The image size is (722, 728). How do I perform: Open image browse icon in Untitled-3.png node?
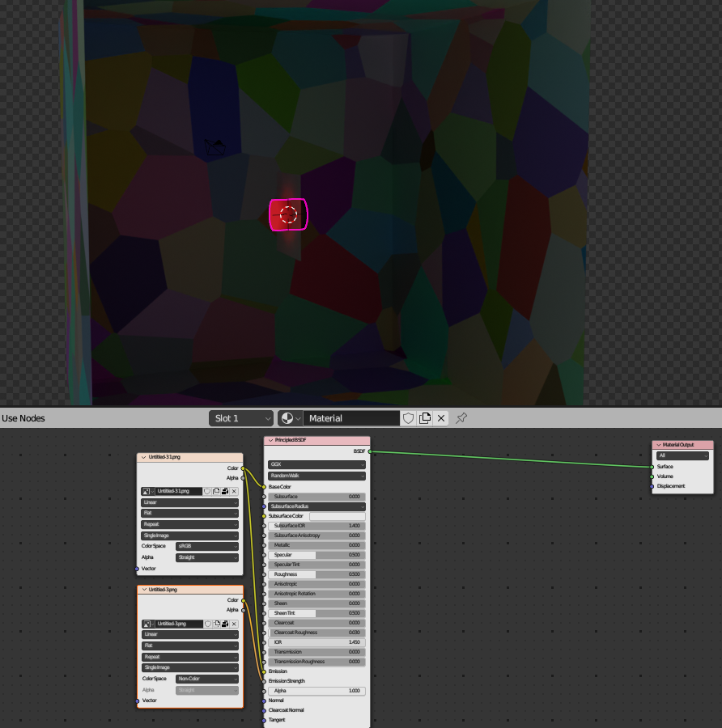point(148,624)
